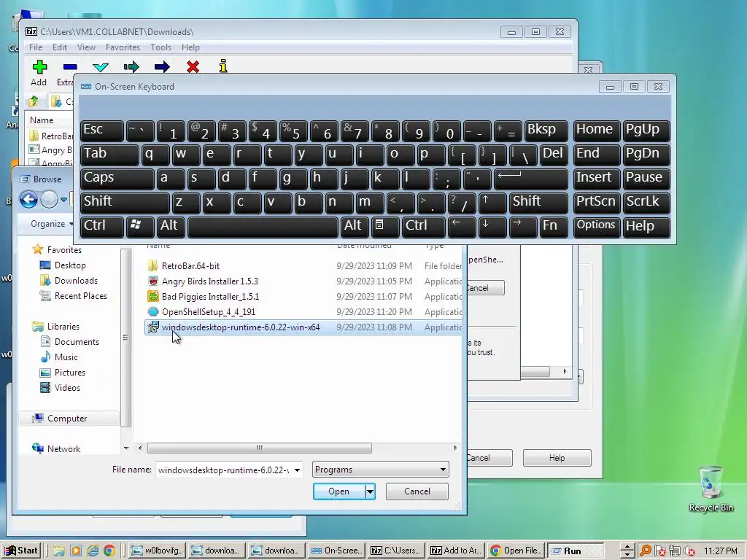Image resolution: width=747 pixels, height=560 pixels.
Task: Click Cancel in the Browse dialog
Action: [x=417, y=491]
